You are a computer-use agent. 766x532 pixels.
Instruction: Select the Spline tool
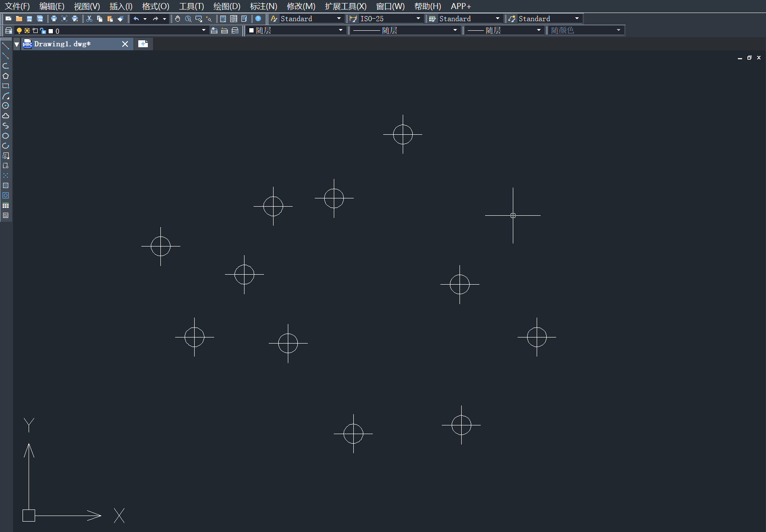[6, 126]
